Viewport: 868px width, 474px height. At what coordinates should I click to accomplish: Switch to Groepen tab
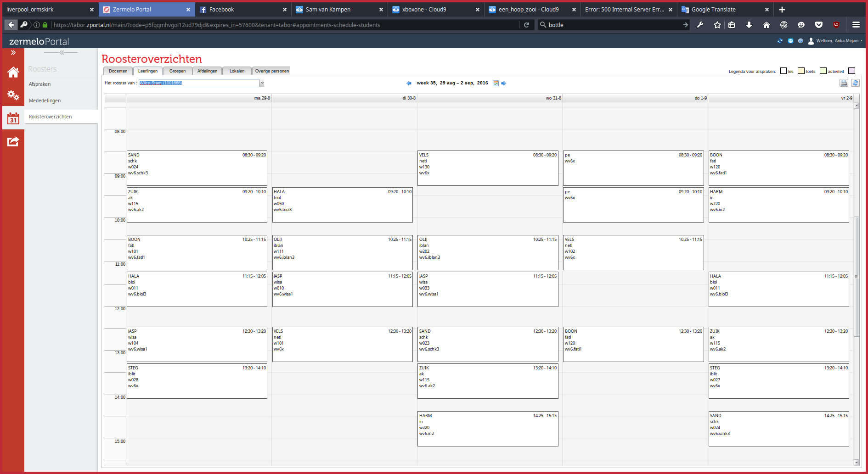click(x=177, y=71)
